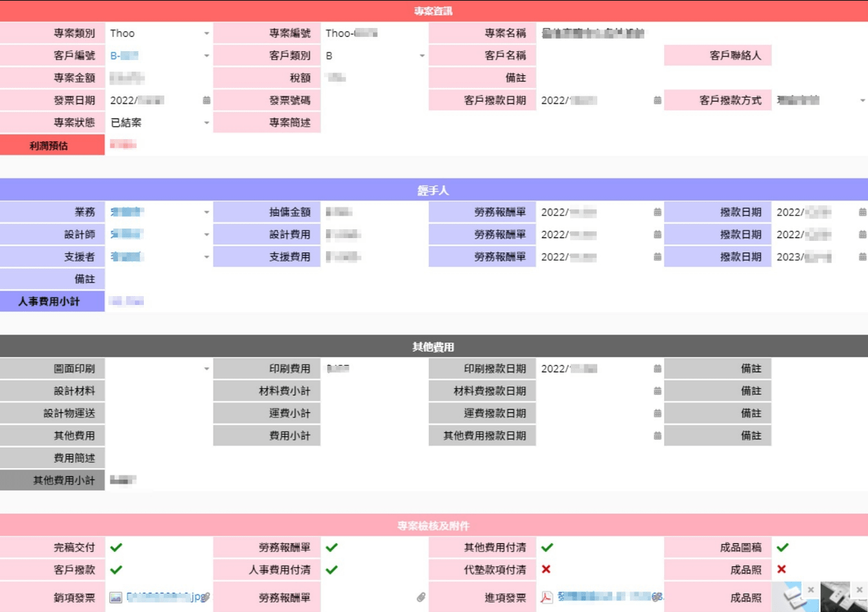Toggle the 客戶撥款 check mark
The image size is (868, 612).
click(117, 570)
